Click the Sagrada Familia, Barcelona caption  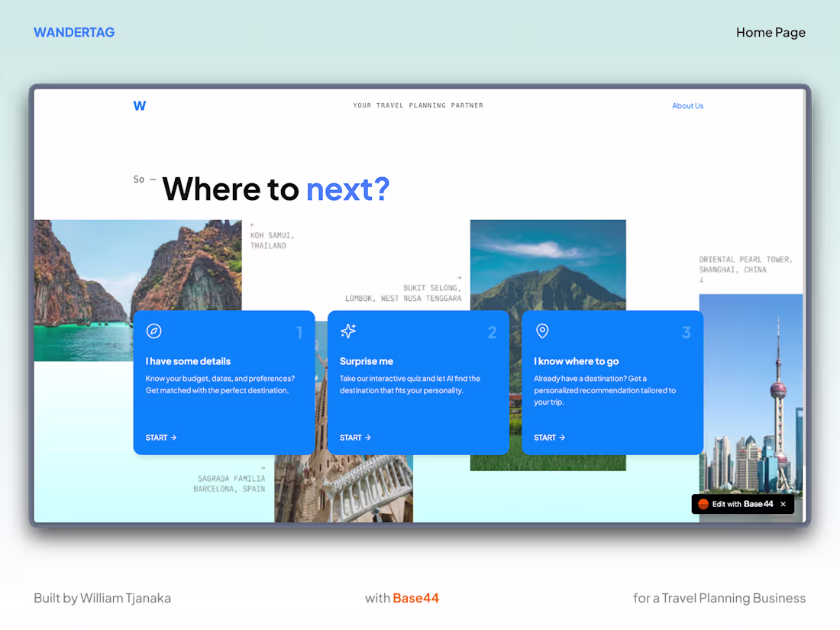pyautogui.click(x=229, y=483)
